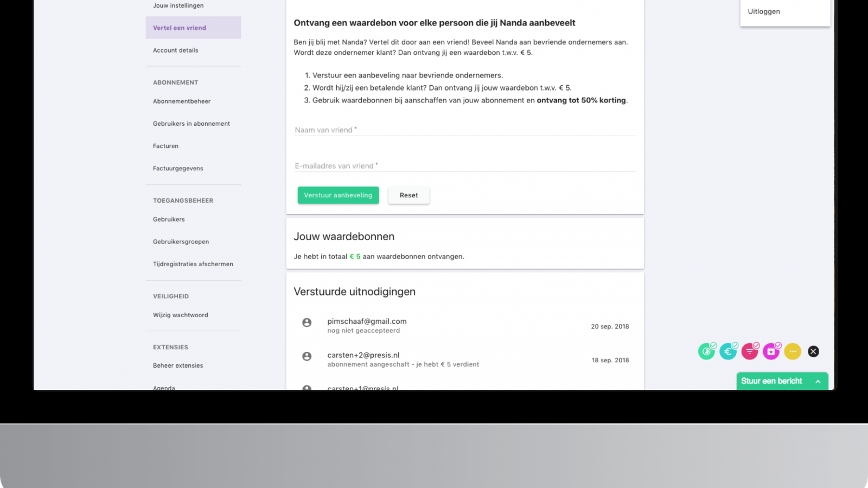Expand the Stuur een bericht chat chevron

818,382
